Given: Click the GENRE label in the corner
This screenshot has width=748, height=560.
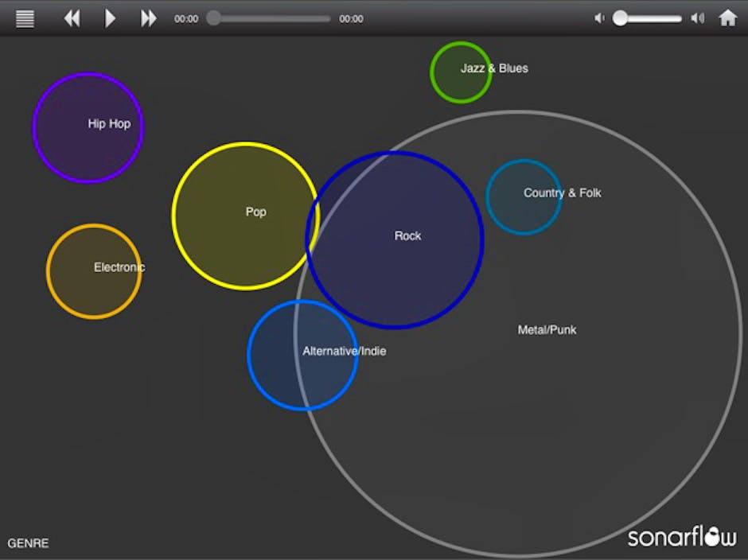Looking at the screenshot, I should point(29,543).
